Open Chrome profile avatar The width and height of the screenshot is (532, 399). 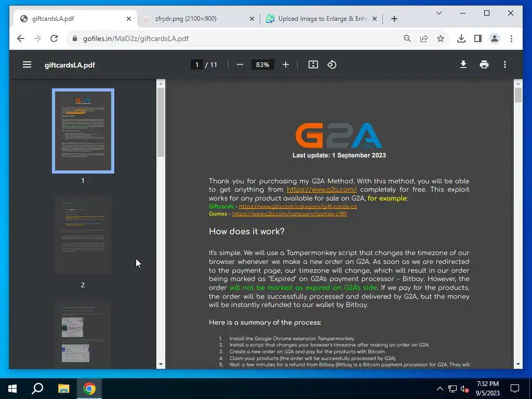(x=495, y=38)
